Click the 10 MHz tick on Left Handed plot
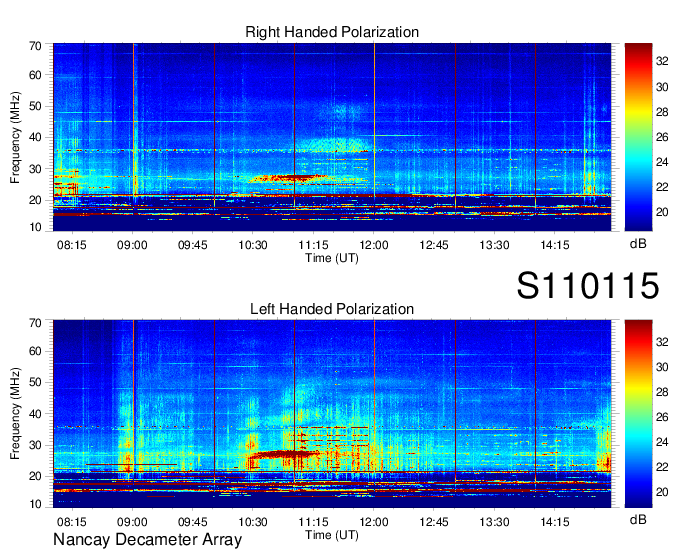 [35, 504]
